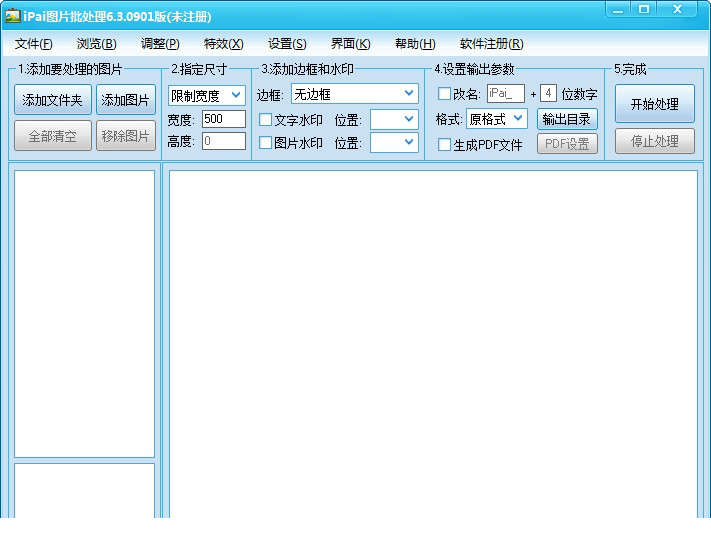Expand the 格式 原格式 dropdown
Image resolution: width=711 pixels, height=538 pixels.
pyautogui.click(x=497, y=119)
